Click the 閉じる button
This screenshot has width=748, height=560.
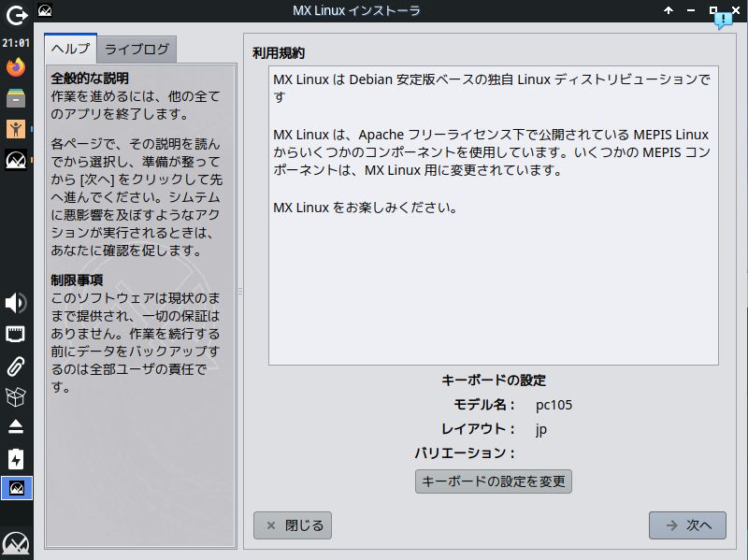(293, 525)
